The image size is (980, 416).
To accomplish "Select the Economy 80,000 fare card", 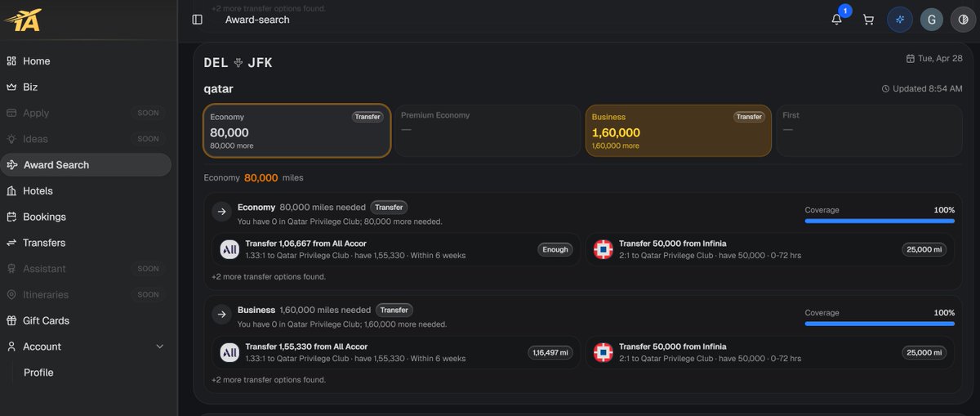I will (296, 131).
